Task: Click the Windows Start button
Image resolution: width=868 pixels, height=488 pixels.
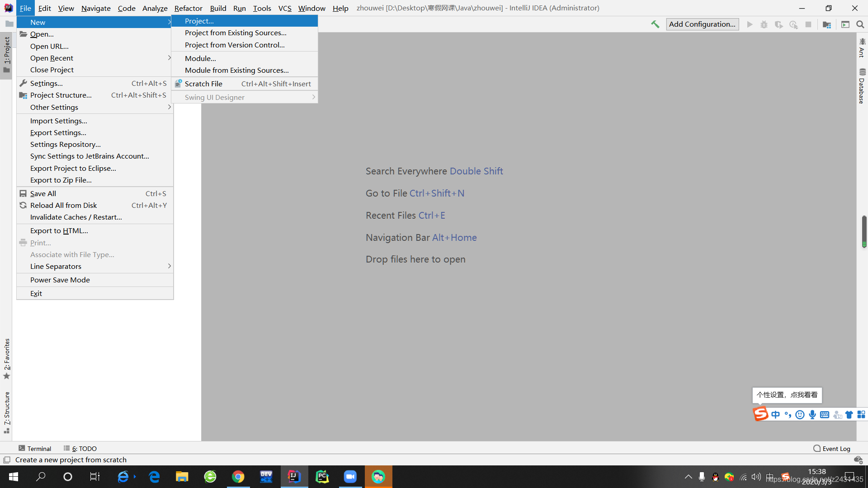Action: [x=14, y=477]
